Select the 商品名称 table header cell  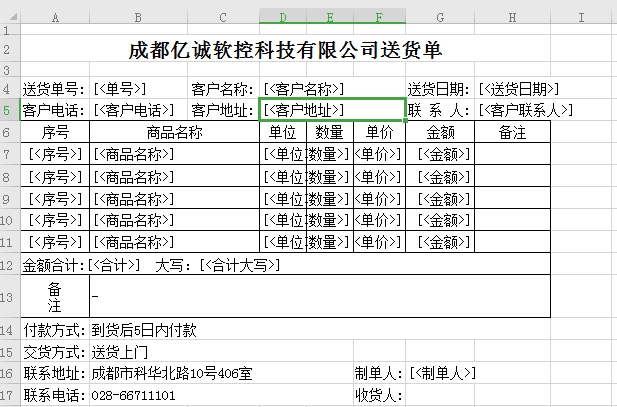click(174, 132)
